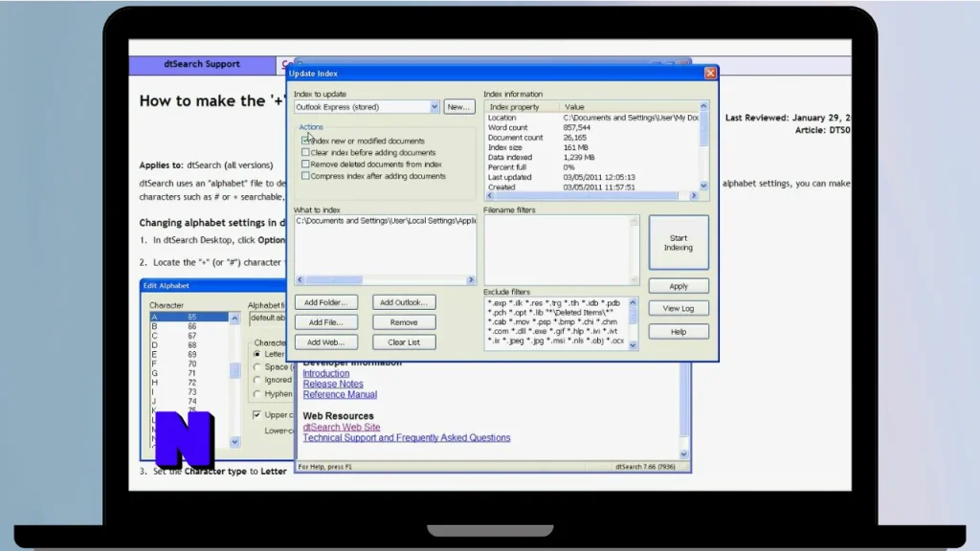Click the Index property column header
Image resolution: width=980 pixels, height=551 pixels.
[522, 107]
